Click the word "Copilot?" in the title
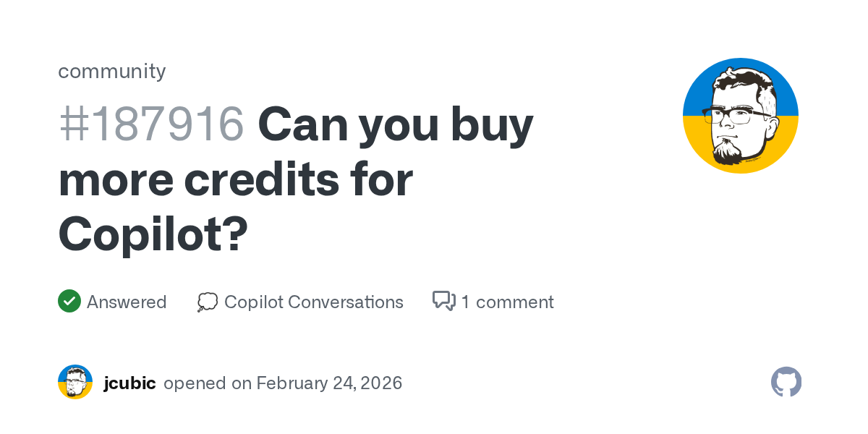Screen dimensions: 868x434 tap(153, 234)
